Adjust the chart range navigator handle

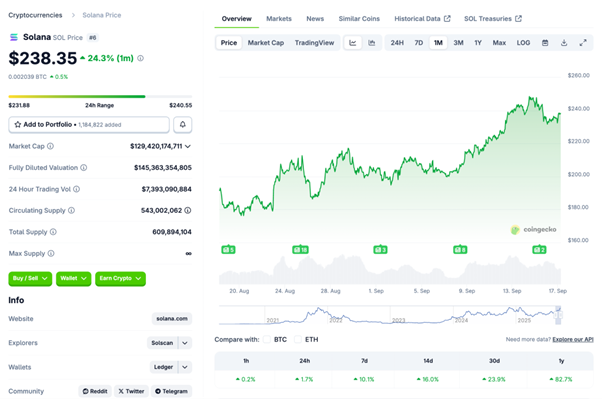click(x=559, y=315)
